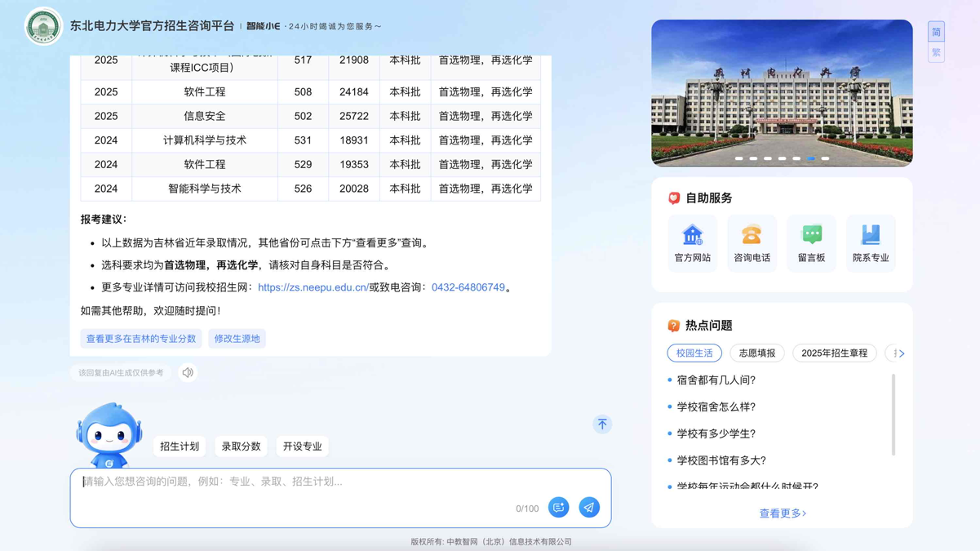Select the 志愿填报 hot topic tab
This screenshot has width=980, height=551.
click(756, 353)
